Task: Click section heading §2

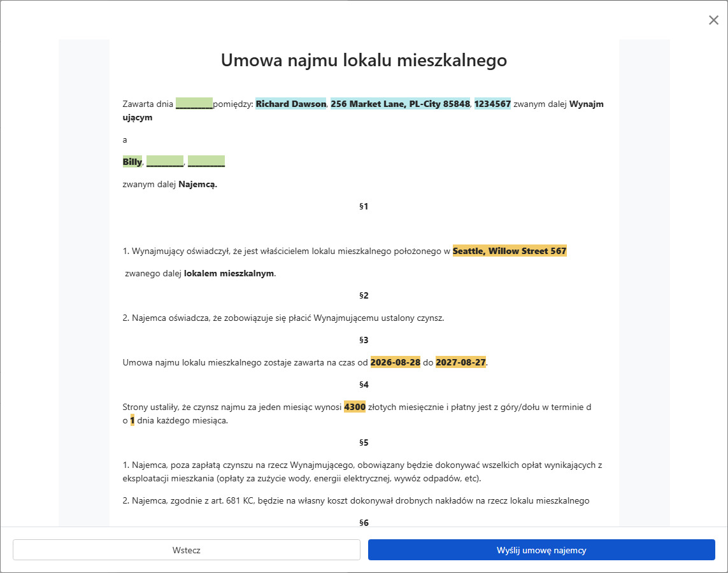Action: [364, 295]
